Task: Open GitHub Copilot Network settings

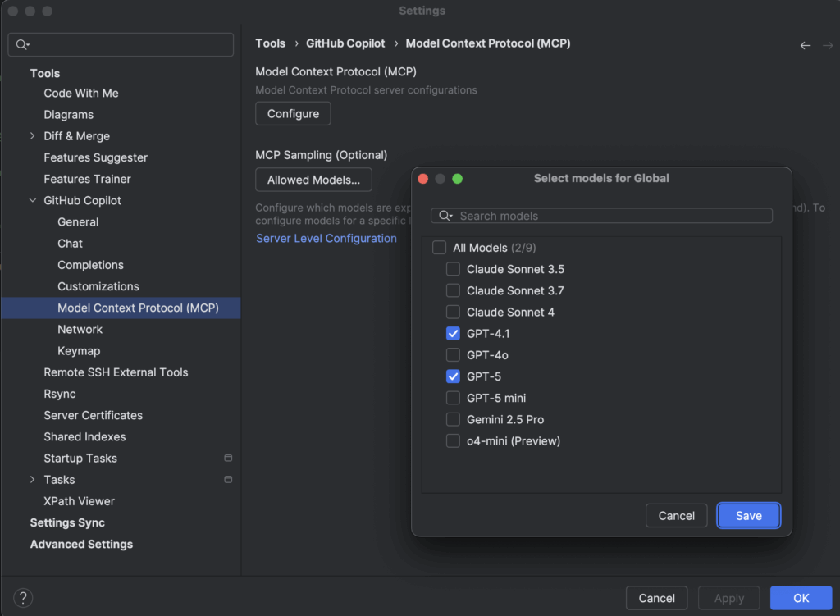Action: [80, 330]
